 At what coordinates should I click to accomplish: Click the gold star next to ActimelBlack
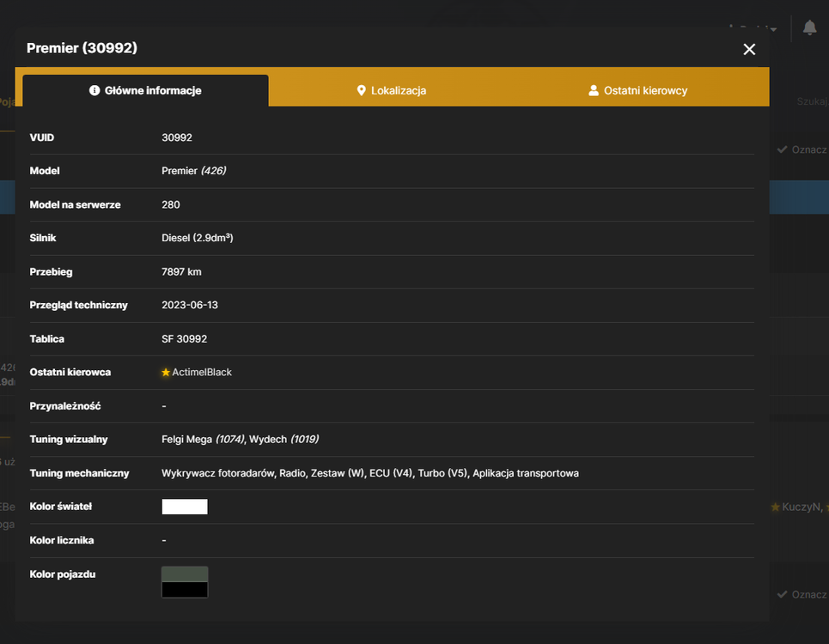pyautogui.click(x=166, y=373)
